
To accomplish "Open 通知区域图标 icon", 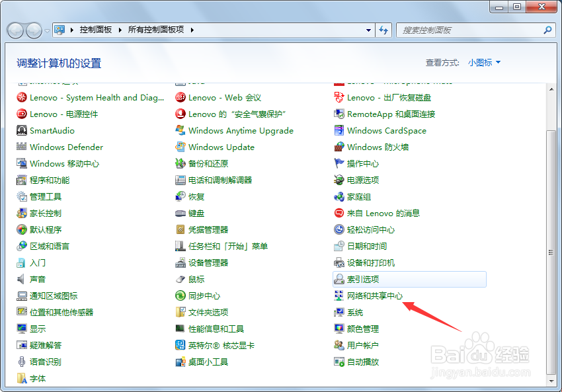I will click(x=22, y=295).
